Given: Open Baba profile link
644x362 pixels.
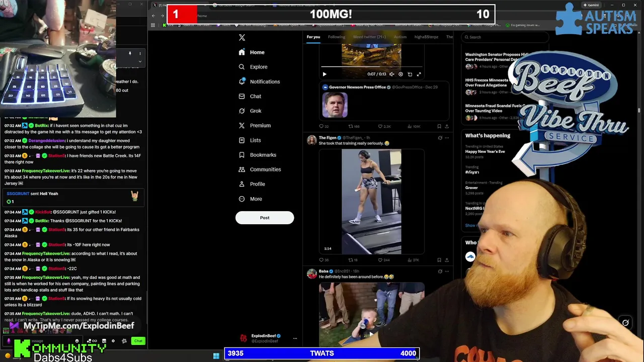Looking at the screenshot, I should [x=324, y=271].
